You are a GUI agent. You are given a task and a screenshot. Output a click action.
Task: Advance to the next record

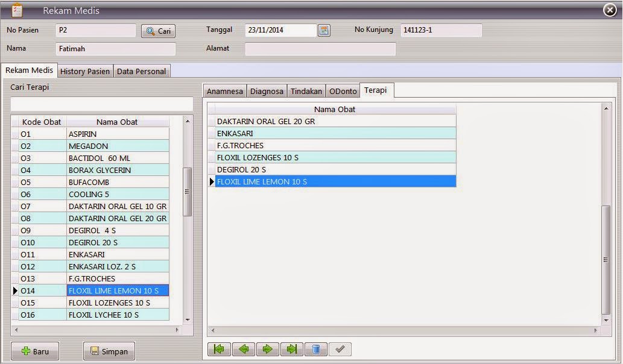[268, 349]
